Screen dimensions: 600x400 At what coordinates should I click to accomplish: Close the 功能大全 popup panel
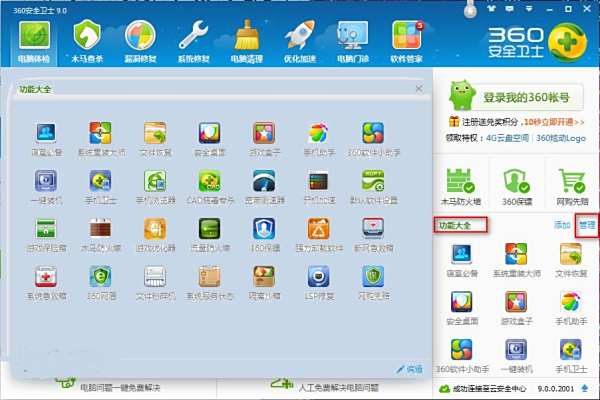click(419, 89)
